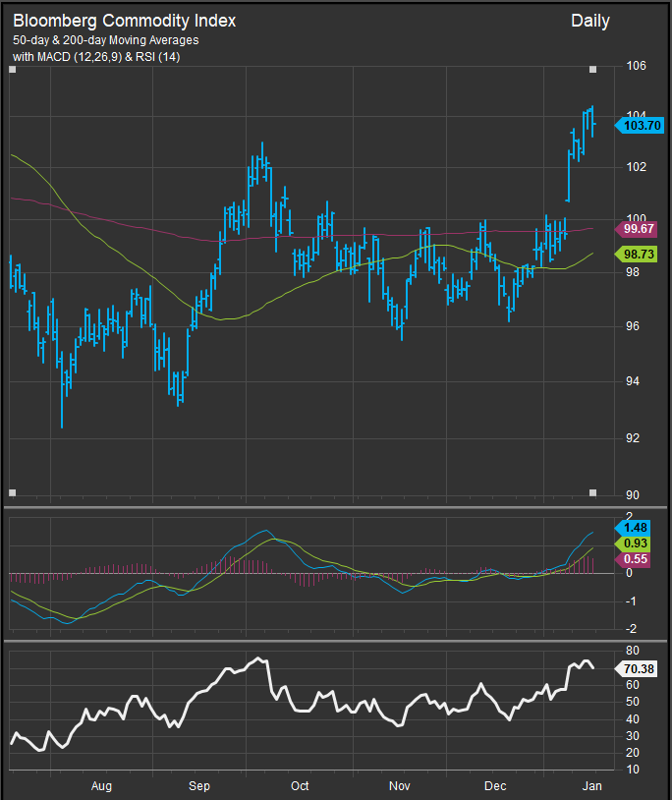Screen dimensions: 672x800
Task: Click the 98.73 50-day average tag
Action: pyautogui.click(x=637, y=255)
